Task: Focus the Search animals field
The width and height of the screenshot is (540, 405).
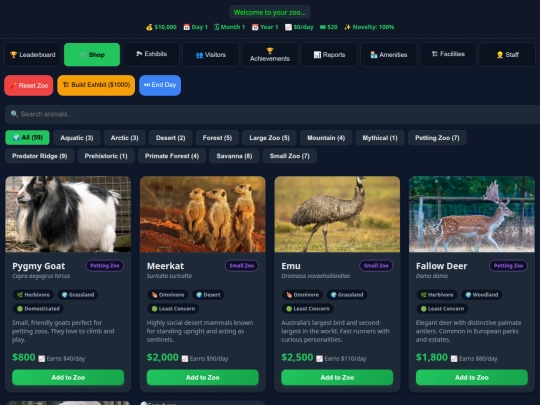Action: pos(272,114)
